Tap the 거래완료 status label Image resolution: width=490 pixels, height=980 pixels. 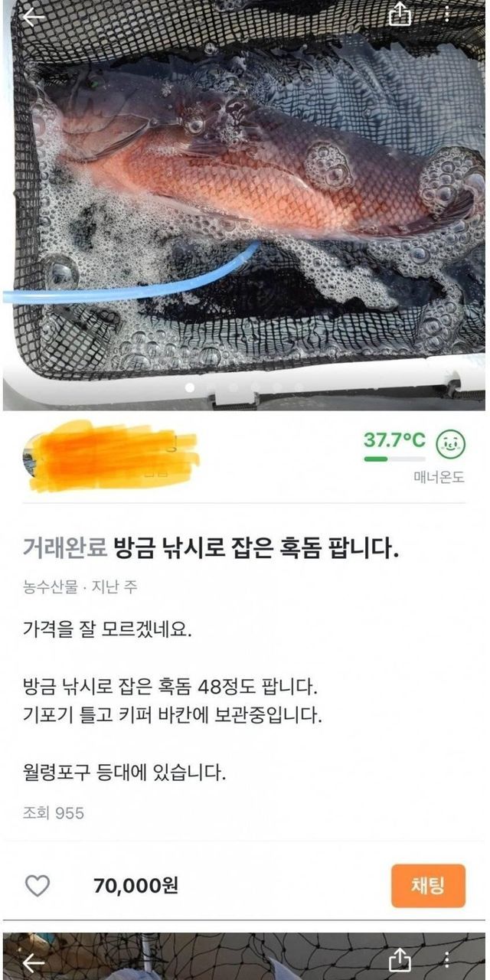(65, 550)
